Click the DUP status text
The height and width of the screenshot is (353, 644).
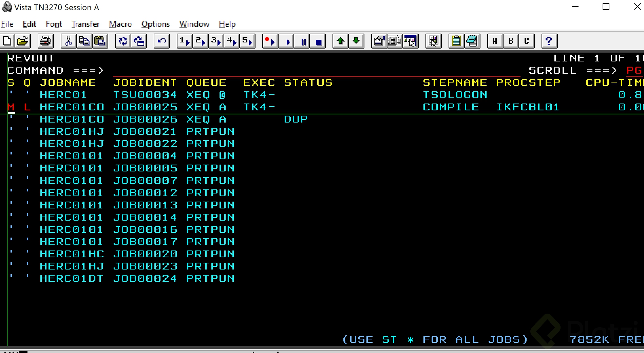pyautogui.click(x=296, y=119)
